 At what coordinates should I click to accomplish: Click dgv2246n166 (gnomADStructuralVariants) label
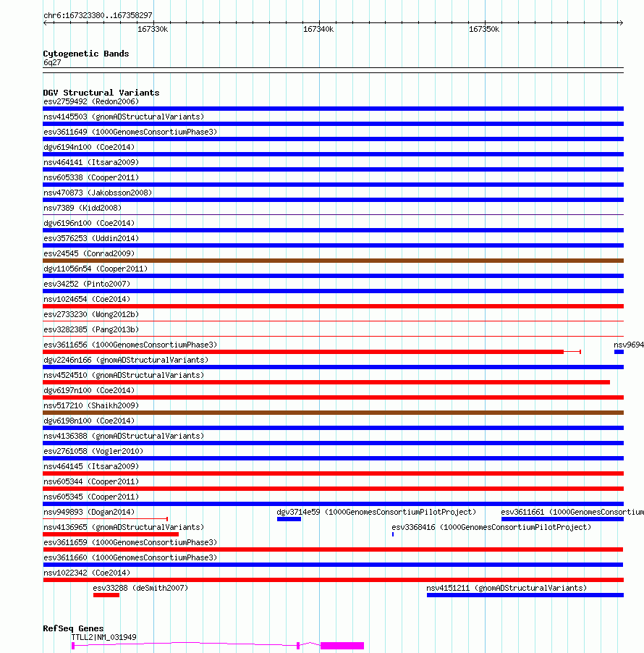click(x=126, y=361)
